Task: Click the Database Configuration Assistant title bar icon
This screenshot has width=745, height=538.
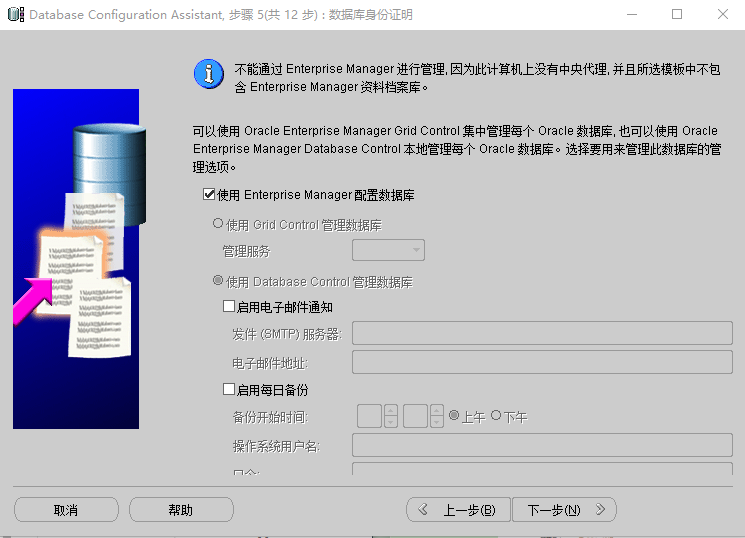Action: click(16, 14)
